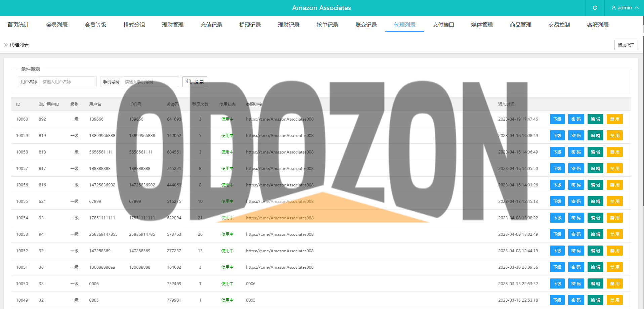The image size is (644, 309).
Task: Open the 抢单记录 tab
Action: [x=327, y=25]
